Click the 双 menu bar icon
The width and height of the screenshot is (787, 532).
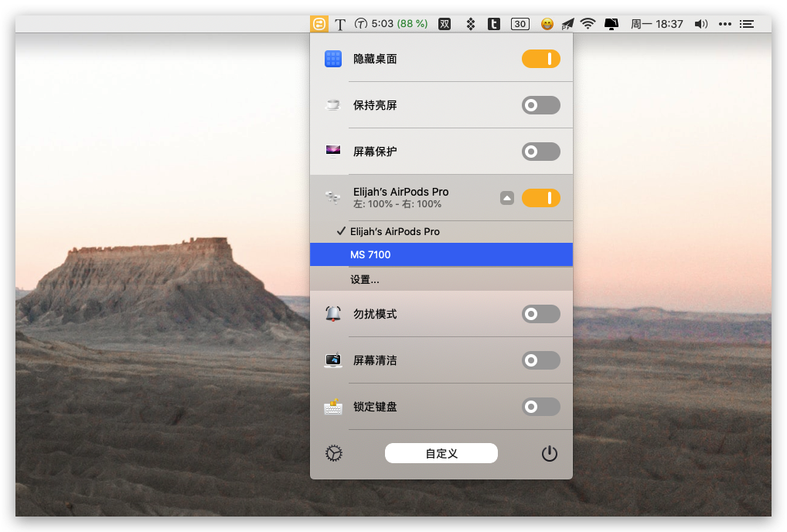(445, 24)
